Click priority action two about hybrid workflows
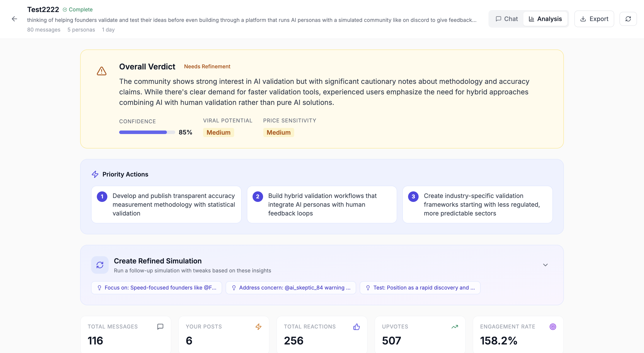Screen dimensions: 644x353 pos(322,205)
